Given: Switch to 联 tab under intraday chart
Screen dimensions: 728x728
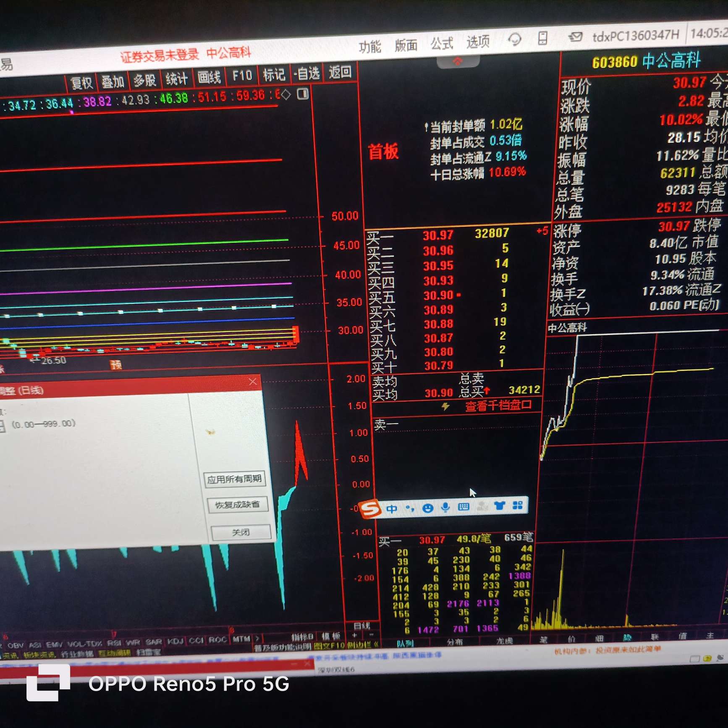Looking at the screenshot, I should click(655, 637).
